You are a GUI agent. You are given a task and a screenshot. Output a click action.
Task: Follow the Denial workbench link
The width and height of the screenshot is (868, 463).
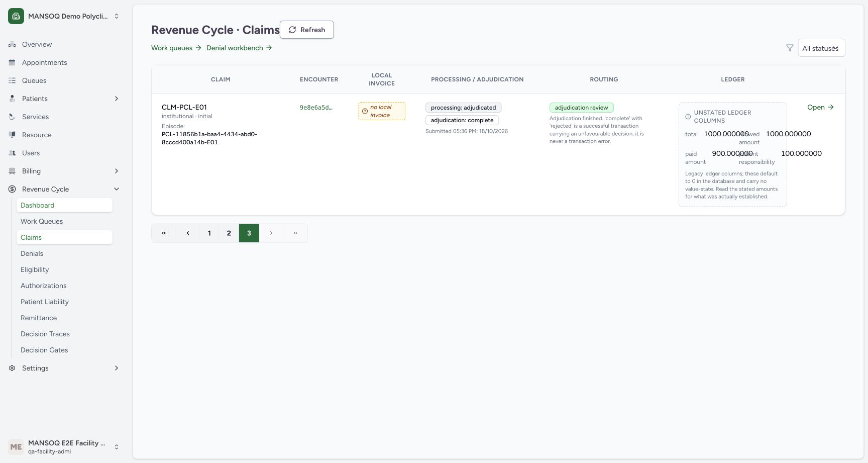pos(239,48)
